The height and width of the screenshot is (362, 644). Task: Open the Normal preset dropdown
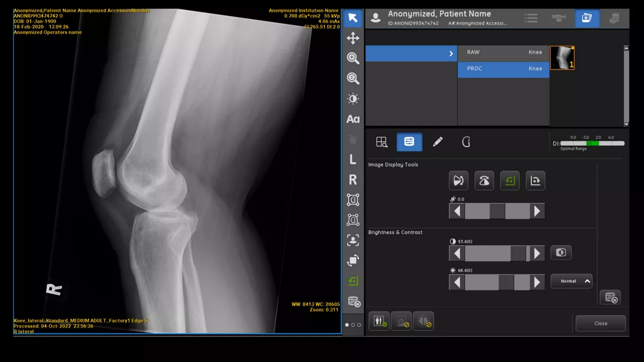571,281
